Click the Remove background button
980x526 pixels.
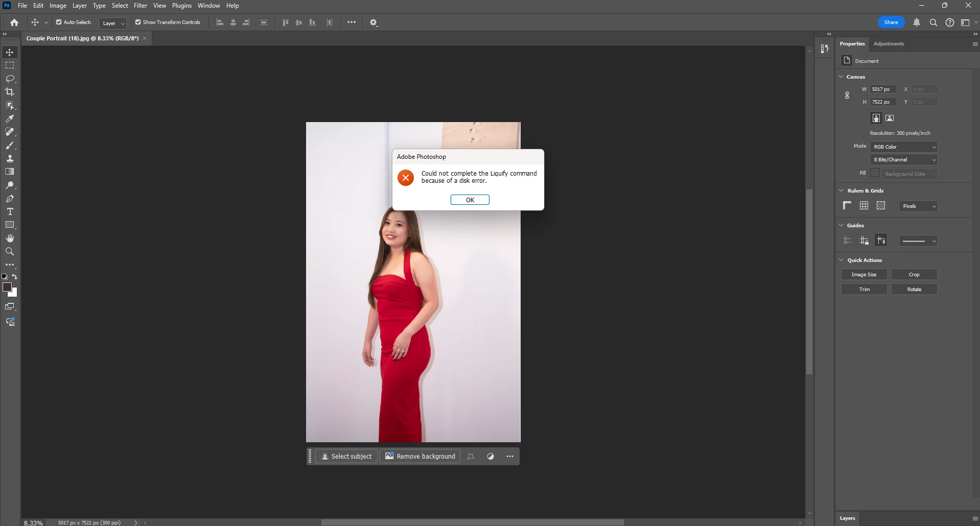tap(420, 456)
